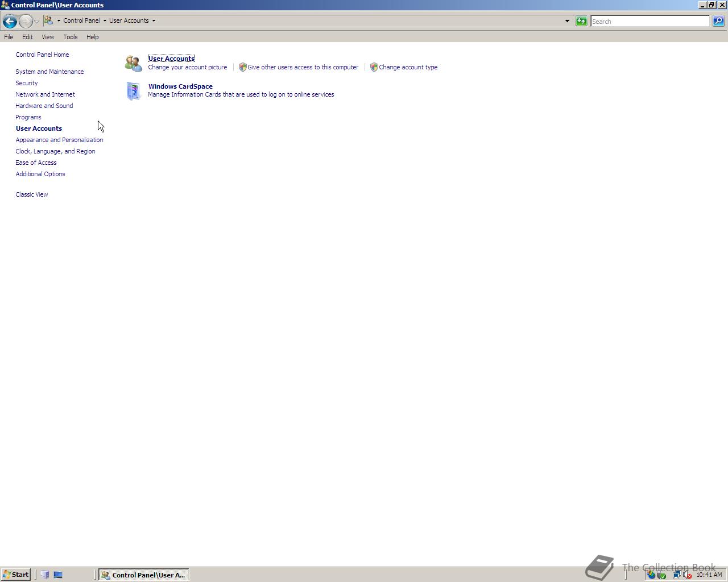The image size is (728, 582).
Task: Go back with the Back arrow button
Action: pyautogui.click(x=9, y=21)
